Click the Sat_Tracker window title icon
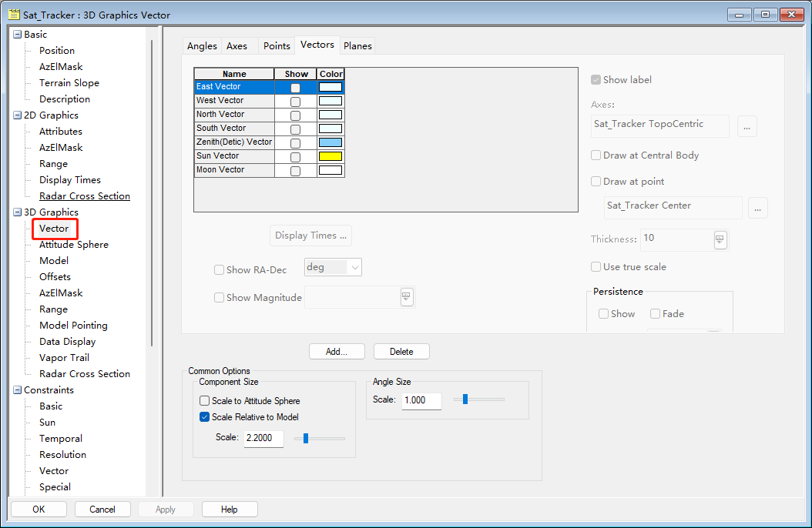This screenshot has width=812, height=528. click(13, 15)
